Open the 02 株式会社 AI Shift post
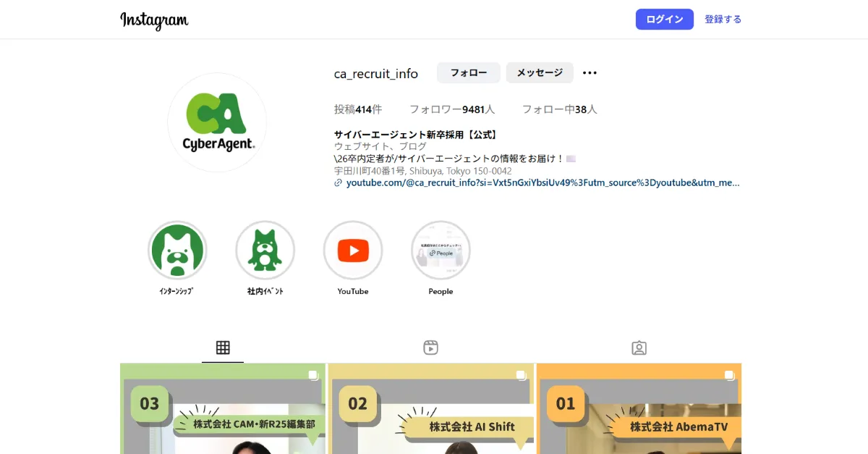The image size is (868, 454). [x=431, y=409]
